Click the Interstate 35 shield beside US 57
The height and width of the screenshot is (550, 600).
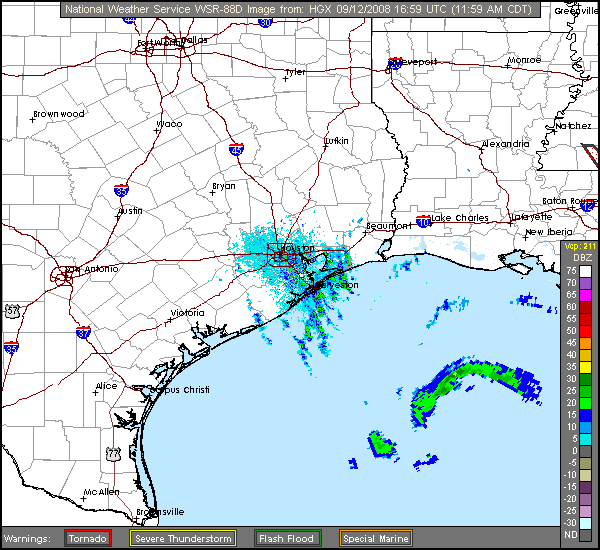pos(11,347)
